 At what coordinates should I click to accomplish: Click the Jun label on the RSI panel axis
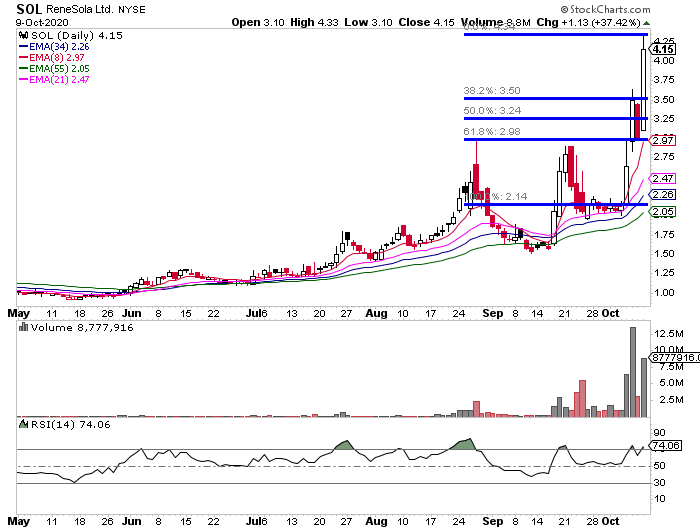tap(132, 522)
